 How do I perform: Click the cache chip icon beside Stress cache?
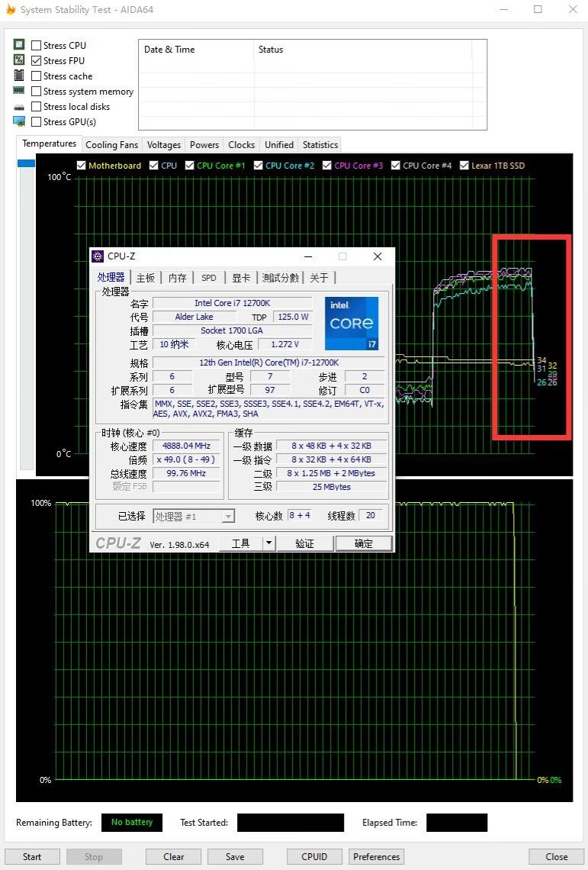click(x=19, y=75)
